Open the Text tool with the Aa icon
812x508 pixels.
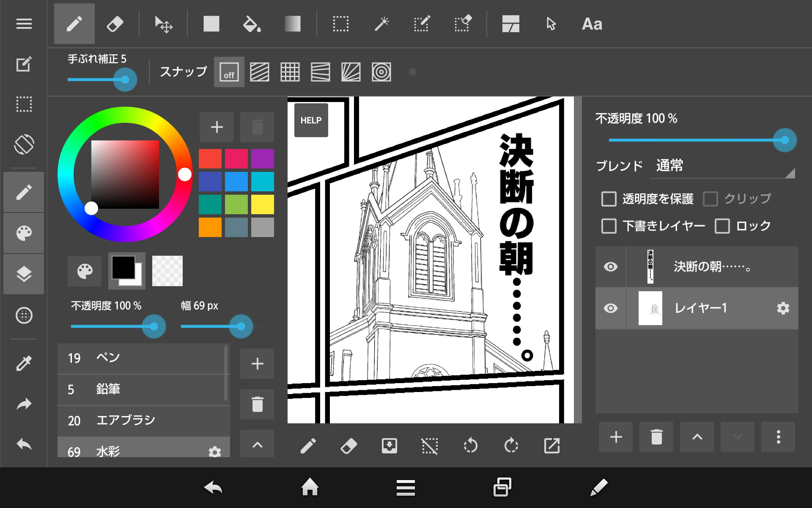tap(591, 24)
